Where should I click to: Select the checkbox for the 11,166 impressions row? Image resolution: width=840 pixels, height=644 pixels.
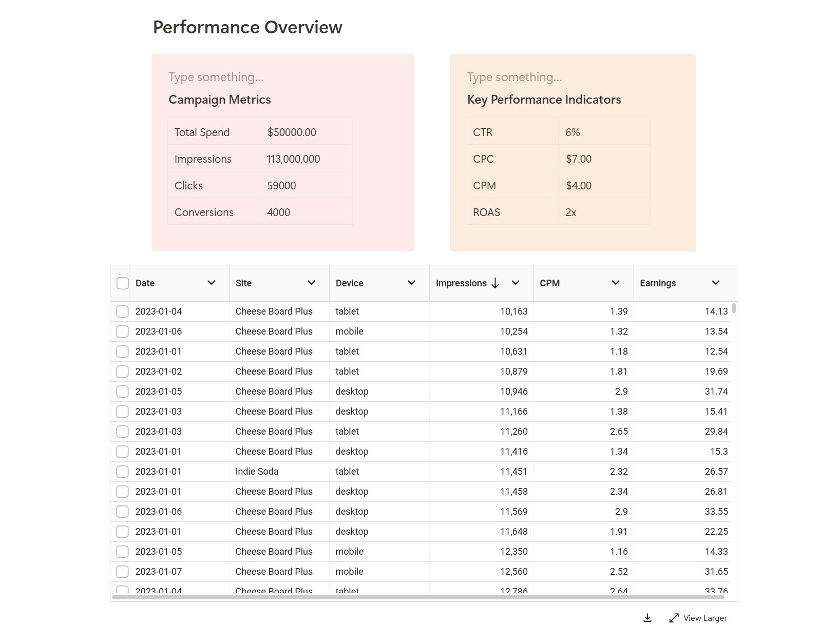pyautogui.click(x=122, y=412)
